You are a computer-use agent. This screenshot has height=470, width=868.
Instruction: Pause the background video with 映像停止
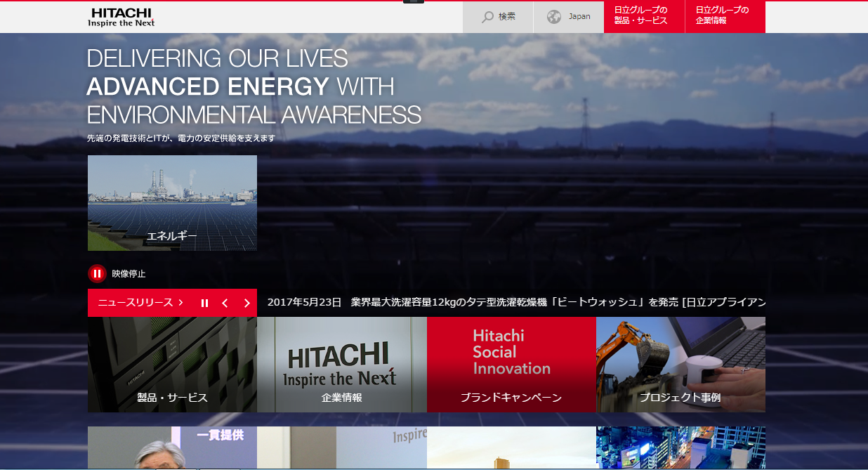pos(117,273)
